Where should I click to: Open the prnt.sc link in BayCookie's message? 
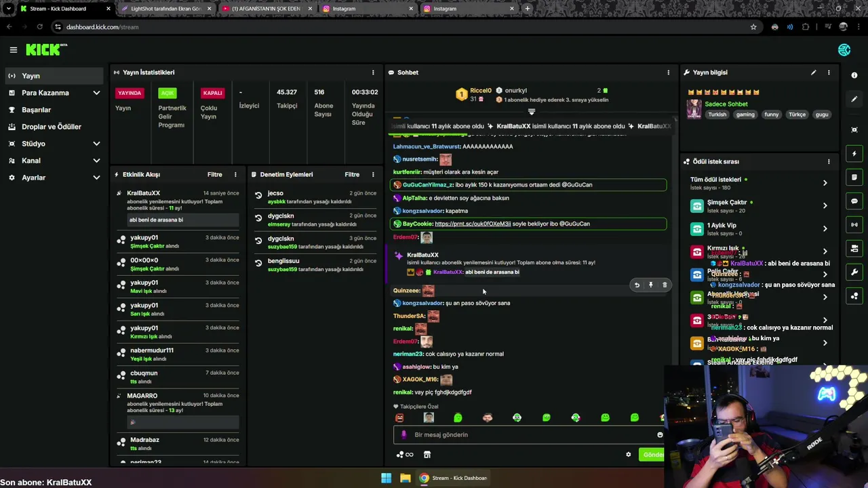pyautogui.click(x=473, y=224)
